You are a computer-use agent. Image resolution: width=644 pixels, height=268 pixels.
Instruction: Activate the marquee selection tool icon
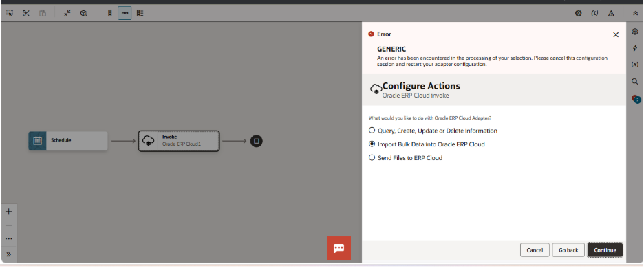10,13
